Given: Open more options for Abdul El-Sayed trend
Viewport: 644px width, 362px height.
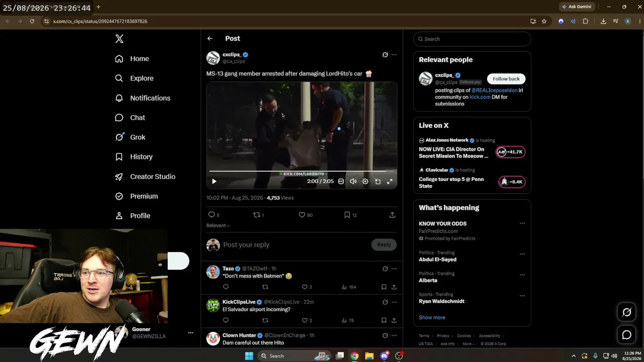Looking at the screenshot, I should tap(522, 254).
